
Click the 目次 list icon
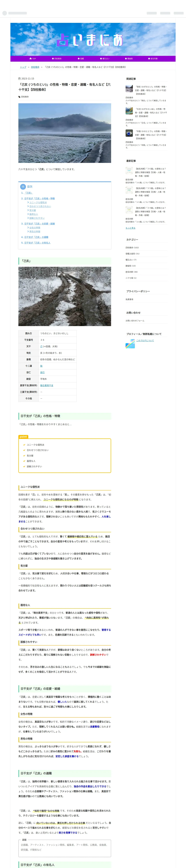tap(23, 187)
